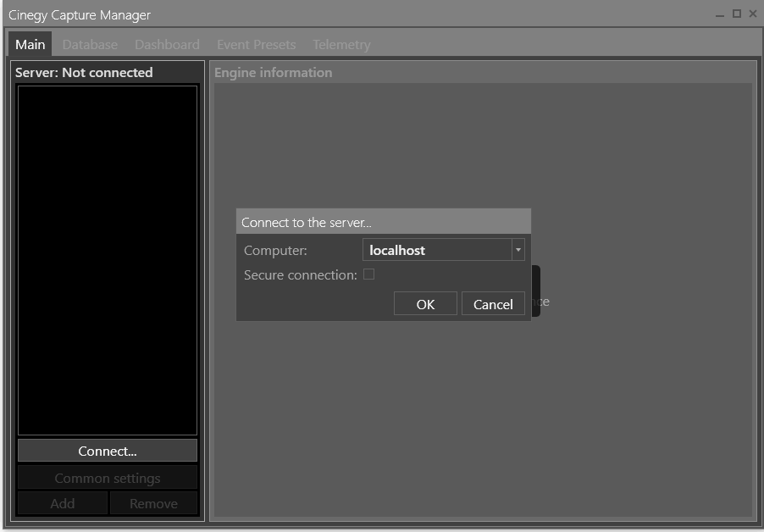The height and width of the screenshot is (532, 764).
Task: Select the Main tab
Action: (x=29, y=44)
